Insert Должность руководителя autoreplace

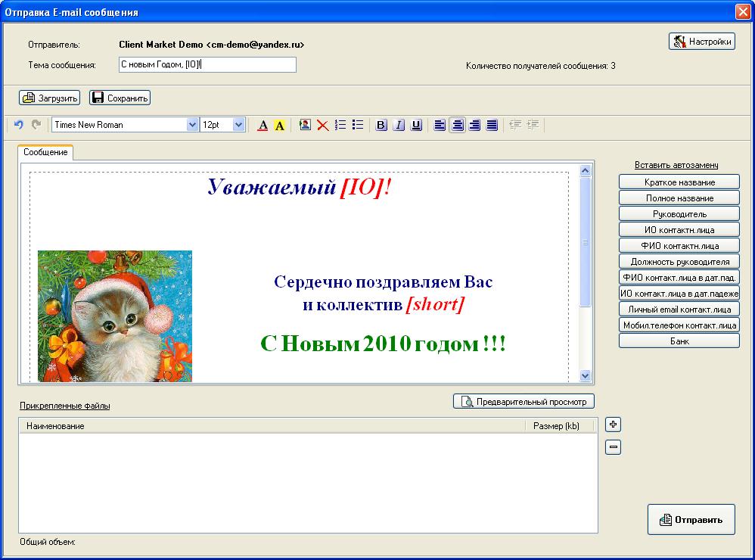coord(679,262)
